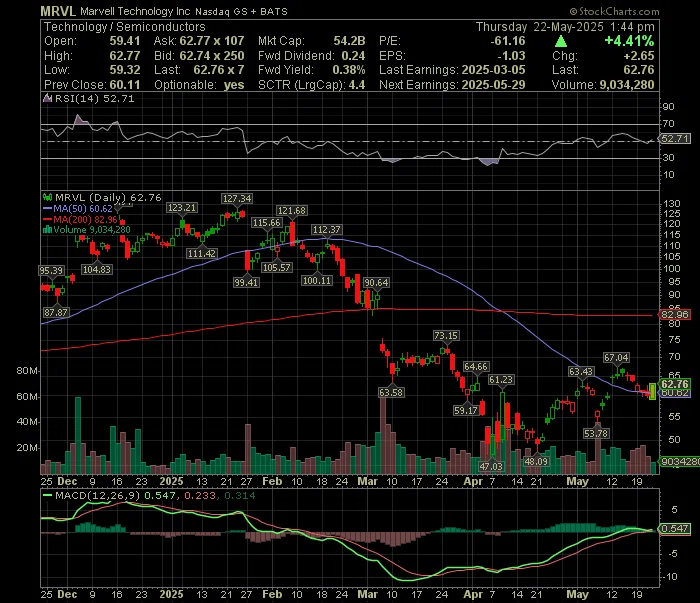Click the Optionable value yes
The width and height of the screenshot is (700, 603).
point(234,85)
